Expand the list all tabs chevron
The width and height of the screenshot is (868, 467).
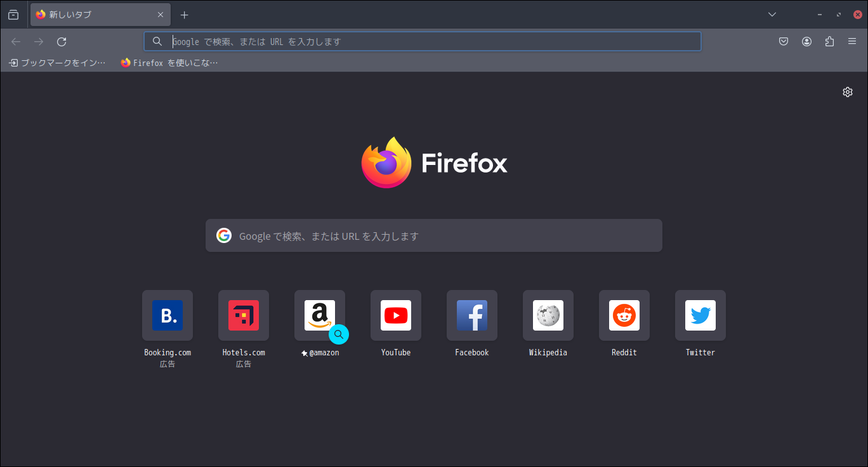(x=772, y=15)
